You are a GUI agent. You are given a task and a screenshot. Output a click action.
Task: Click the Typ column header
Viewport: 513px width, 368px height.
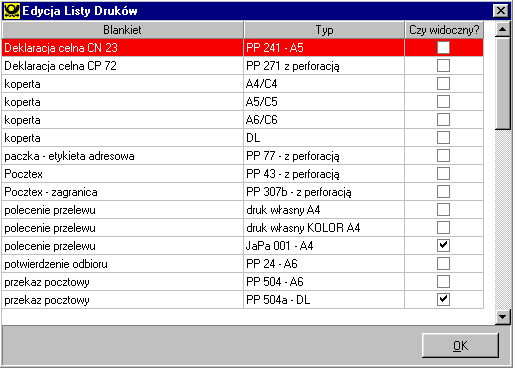pyautogui.click(x=324, y=30)
